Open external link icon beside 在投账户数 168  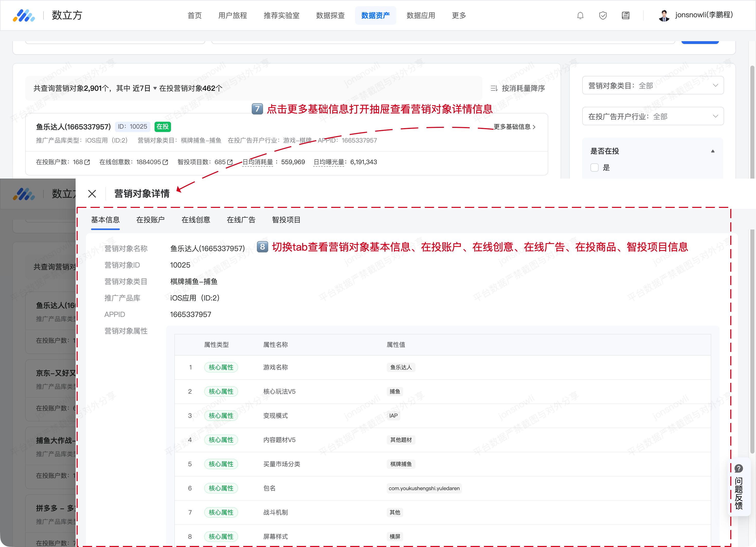click(87, 162)
